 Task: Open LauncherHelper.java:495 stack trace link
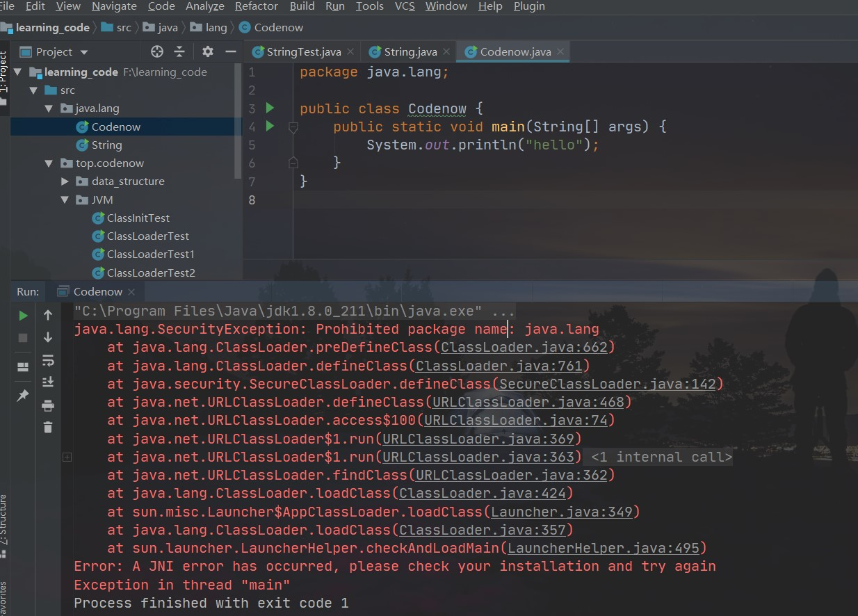coord(604,548)
